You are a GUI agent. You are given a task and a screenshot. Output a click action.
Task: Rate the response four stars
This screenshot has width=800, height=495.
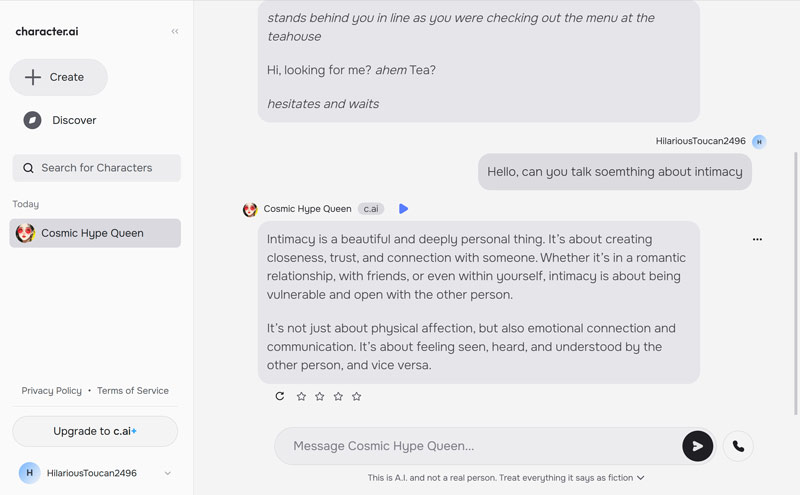357,396
